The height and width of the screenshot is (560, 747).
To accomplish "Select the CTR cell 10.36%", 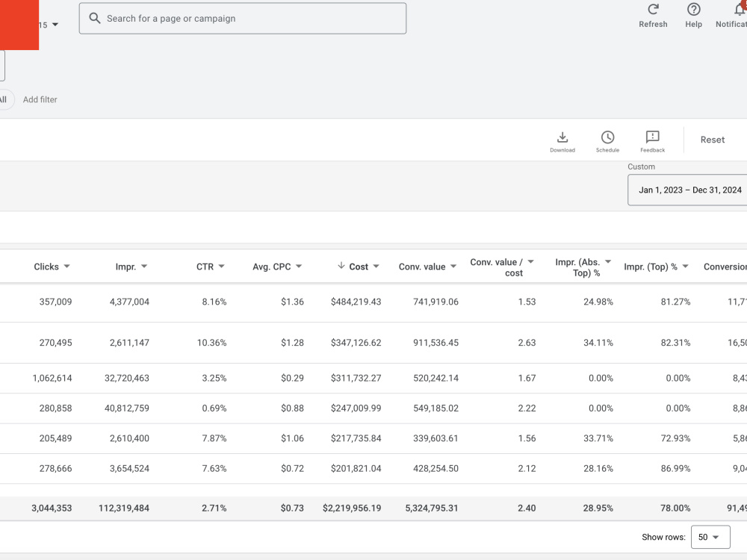I will coord(212,343).
